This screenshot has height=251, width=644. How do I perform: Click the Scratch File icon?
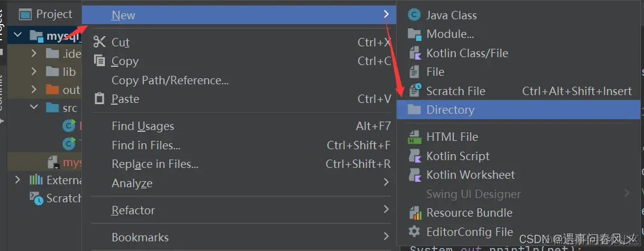coord(415,91)
